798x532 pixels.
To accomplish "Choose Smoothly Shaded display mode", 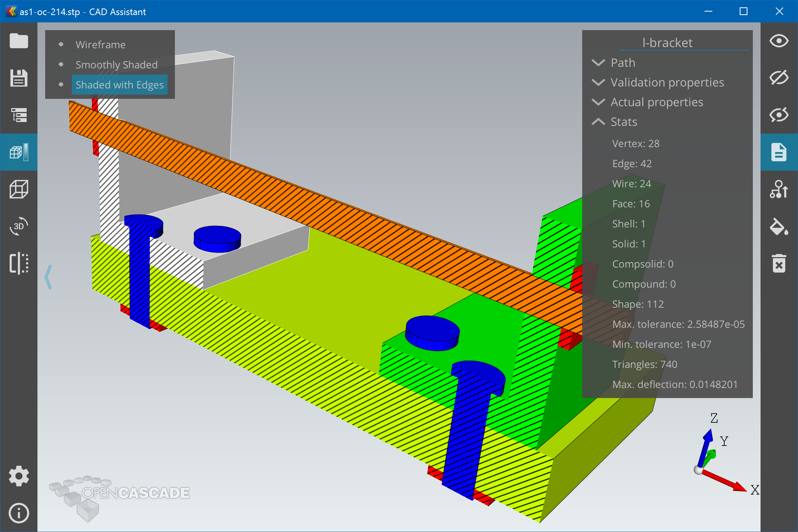I will (x=116, y=65).
